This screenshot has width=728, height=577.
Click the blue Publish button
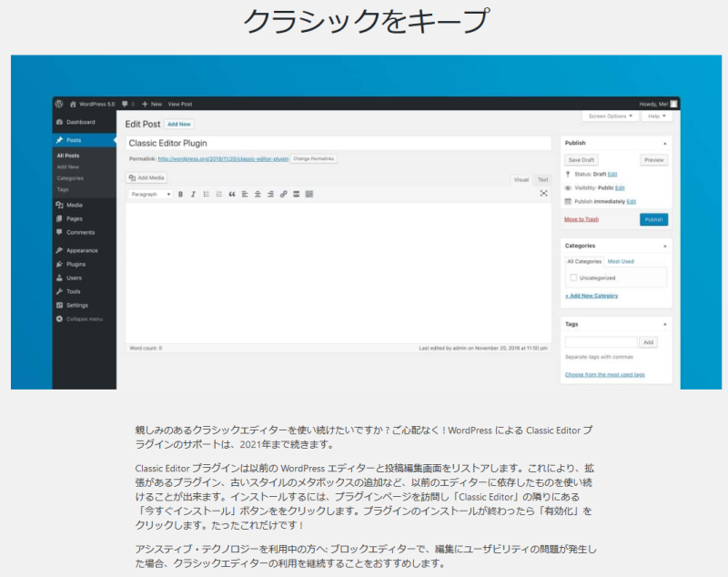coord(653,219)
